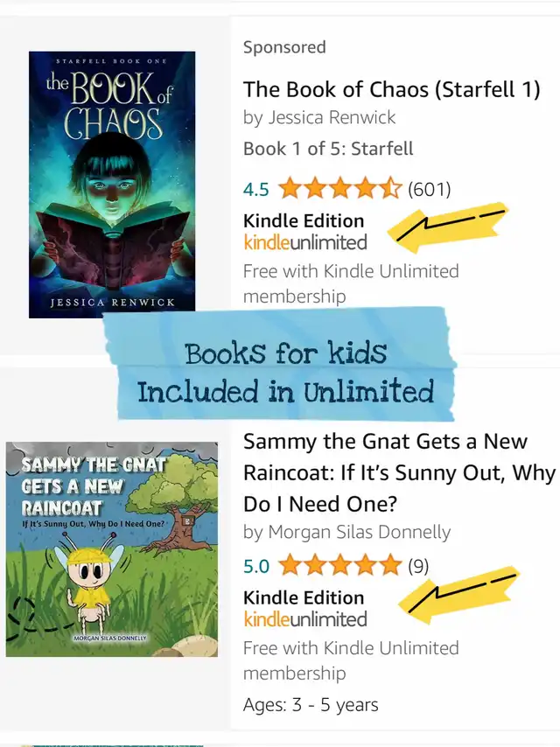Select Kindle Edition for Sammy the Gnat
The height and width of the screenshot is (747, 560).
click(x=304, y=598)
